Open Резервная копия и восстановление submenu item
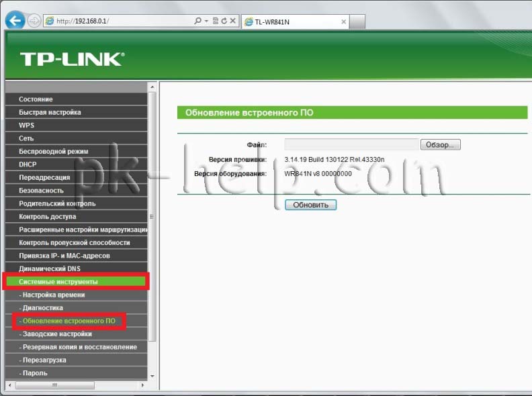 tap(77, 347)
